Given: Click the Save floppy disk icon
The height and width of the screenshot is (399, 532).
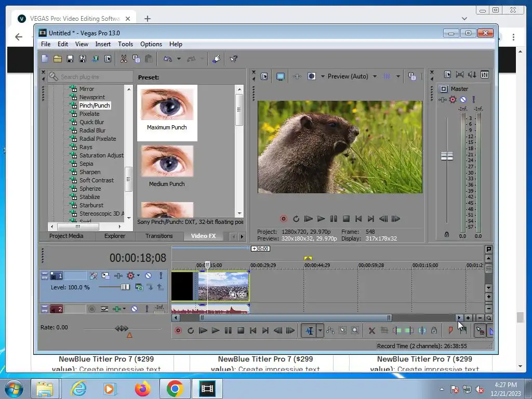Looking at the screenshot, I should click(x=70, y=59).
